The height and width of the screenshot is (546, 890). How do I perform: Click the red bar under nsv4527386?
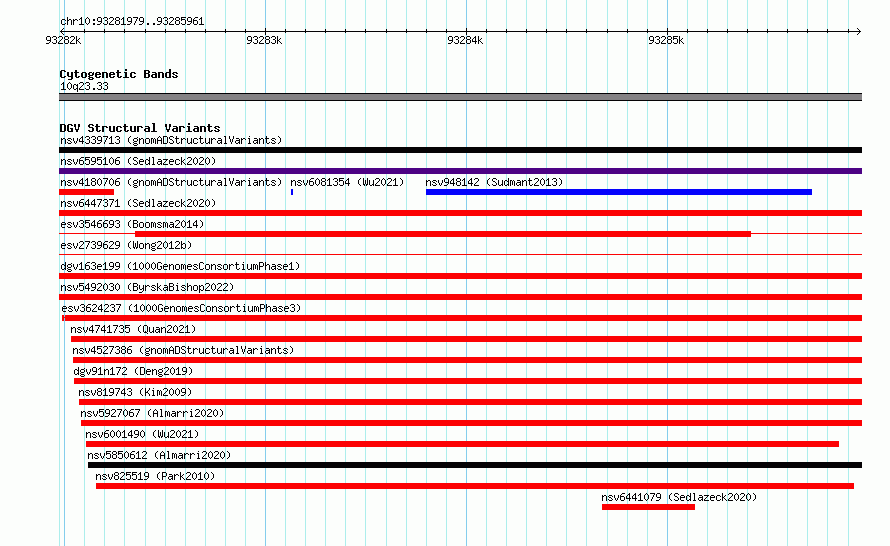467,360
